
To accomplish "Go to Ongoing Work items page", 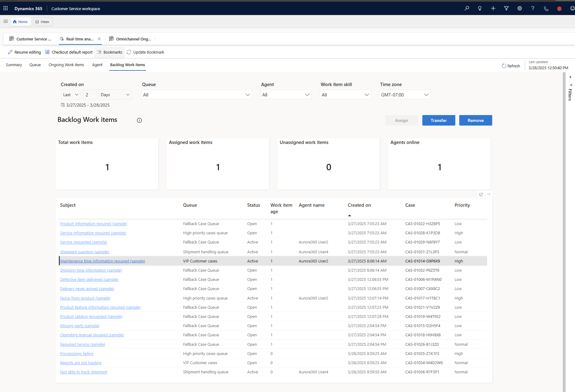I will pyautogui.click(x=66, y=65).
